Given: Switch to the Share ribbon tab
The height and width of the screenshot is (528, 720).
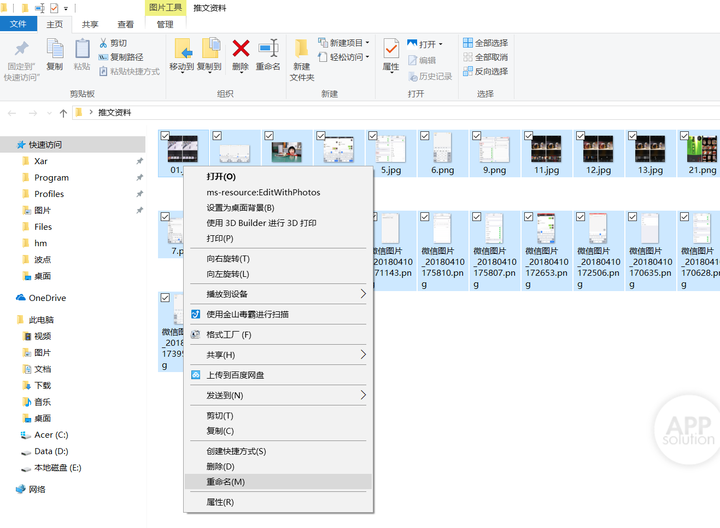Looking at the screenshot, I should click(90, 24).
